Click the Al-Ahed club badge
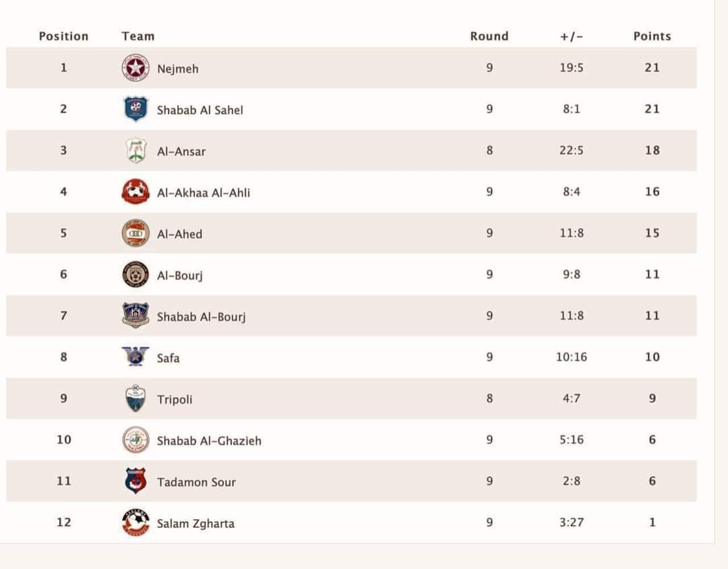The image size is (728, 569). [x=135, y=233]
